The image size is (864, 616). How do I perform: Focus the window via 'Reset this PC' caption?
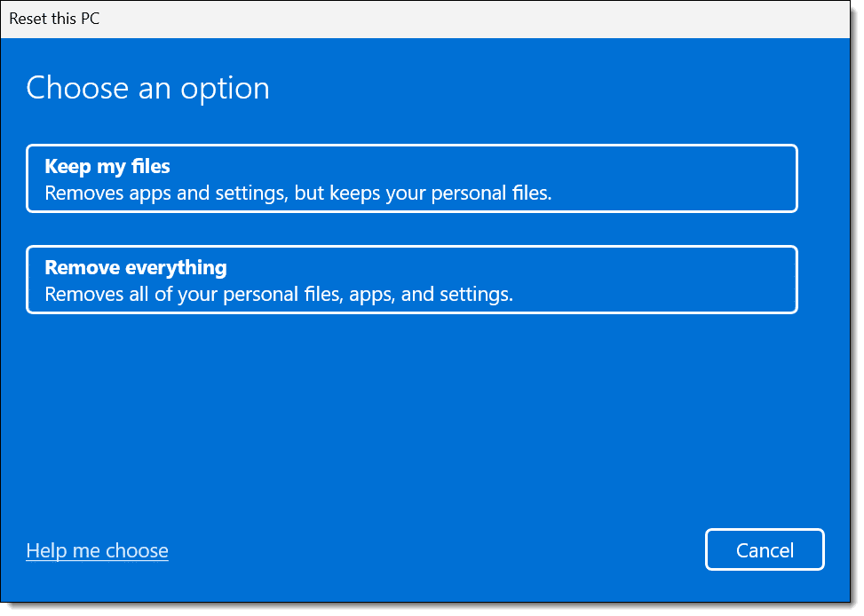click(54, 19)
